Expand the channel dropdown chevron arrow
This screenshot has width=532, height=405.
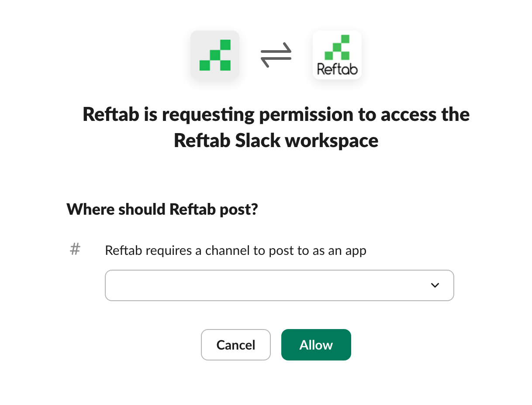435,285
